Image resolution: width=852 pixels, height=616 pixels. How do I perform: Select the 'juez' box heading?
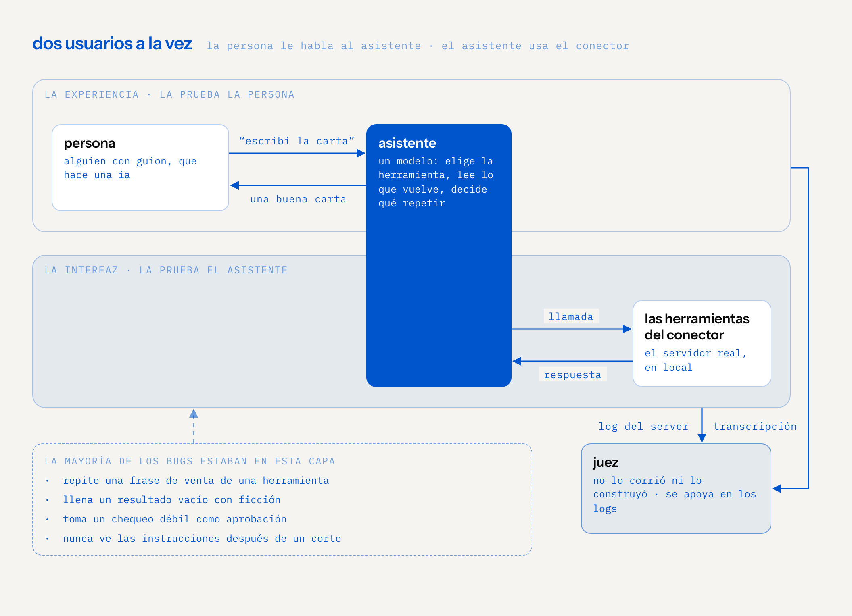click(x=606, y=462)
